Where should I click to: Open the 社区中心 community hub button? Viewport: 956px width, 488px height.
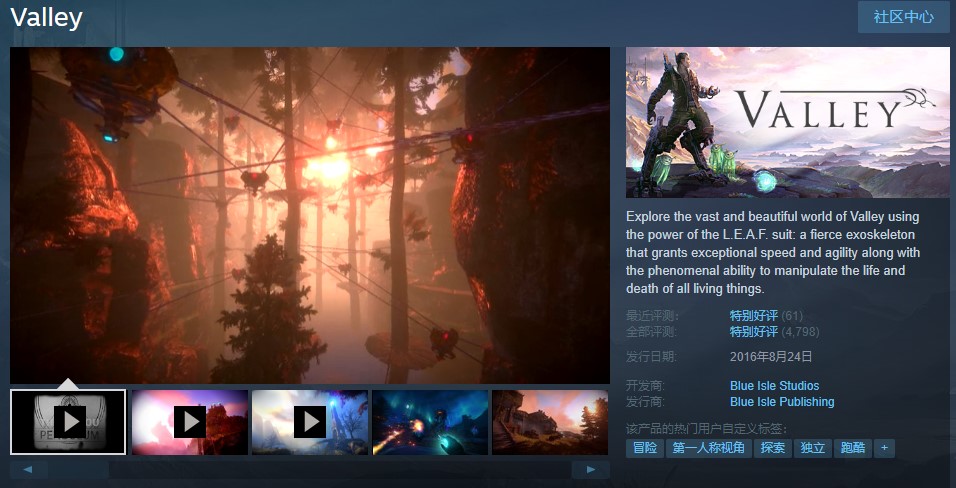[903, 17]
